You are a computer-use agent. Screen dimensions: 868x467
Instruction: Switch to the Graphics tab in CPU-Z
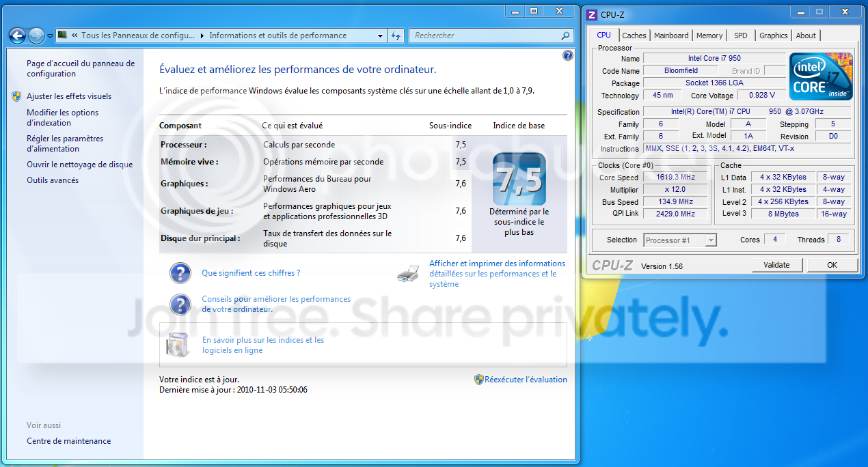click(x=773, y=36)
